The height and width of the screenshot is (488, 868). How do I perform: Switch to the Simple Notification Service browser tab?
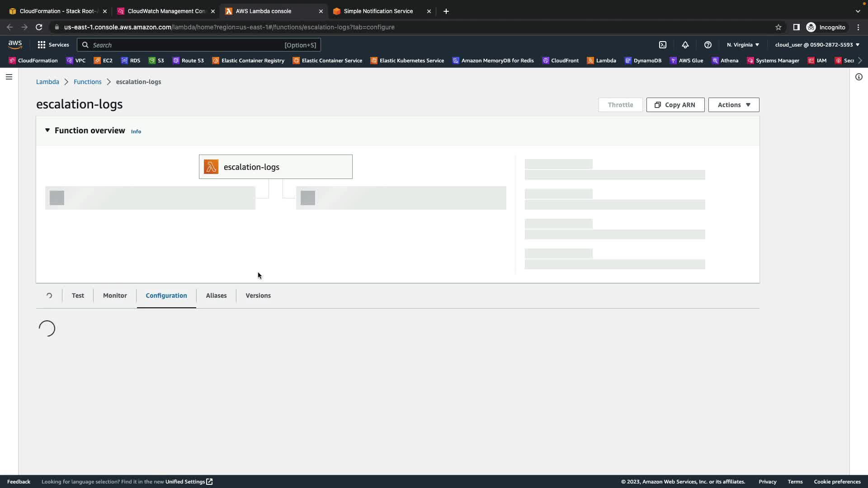pyautogui.click(x=378, y=11)
